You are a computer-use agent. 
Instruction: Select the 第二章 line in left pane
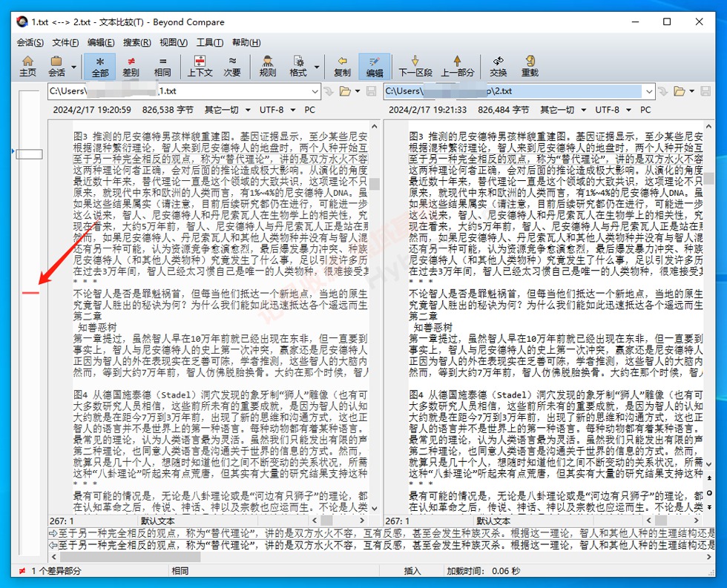(x=88, y=316)
